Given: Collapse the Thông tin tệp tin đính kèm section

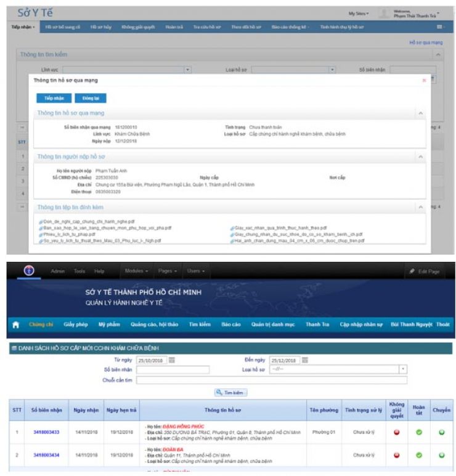Looking at the screenshot, I should tap(421, 208).
